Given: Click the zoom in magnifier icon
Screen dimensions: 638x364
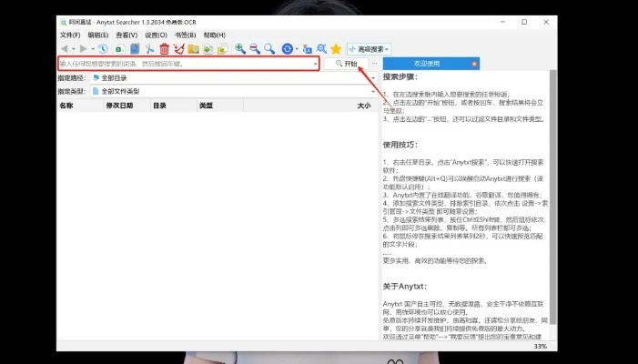Looking at the screenshot, I should [x=240, y=48].
